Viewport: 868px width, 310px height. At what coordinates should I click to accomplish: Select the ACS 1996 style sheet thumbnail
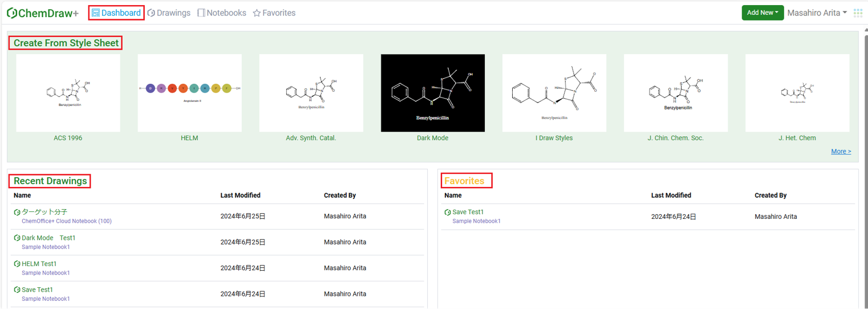pyautogui.click(x=68, y=93)
